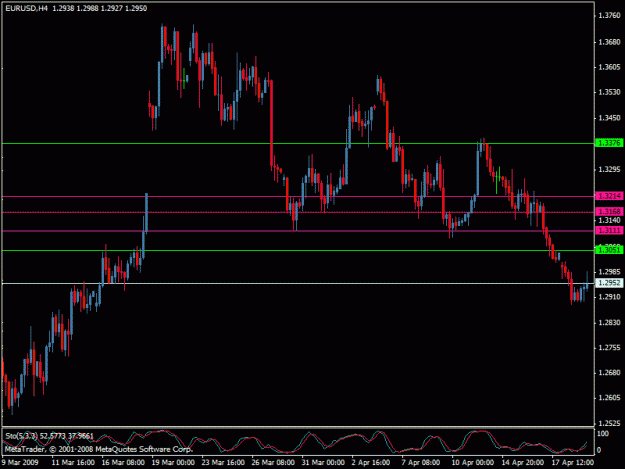Click the 1.3051 green price label
This screenshot has height=469, width=625.
point(609,250)
